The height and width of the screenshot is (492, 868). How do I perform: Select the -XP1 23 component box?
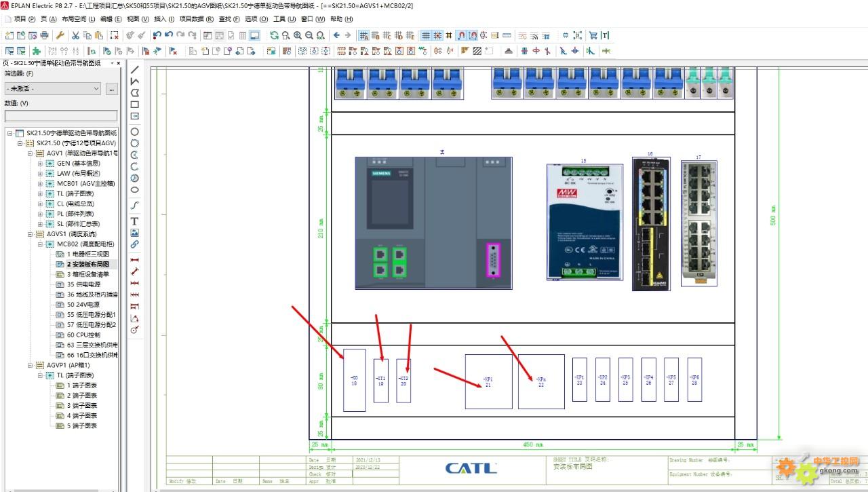click(x=579, y=380)
